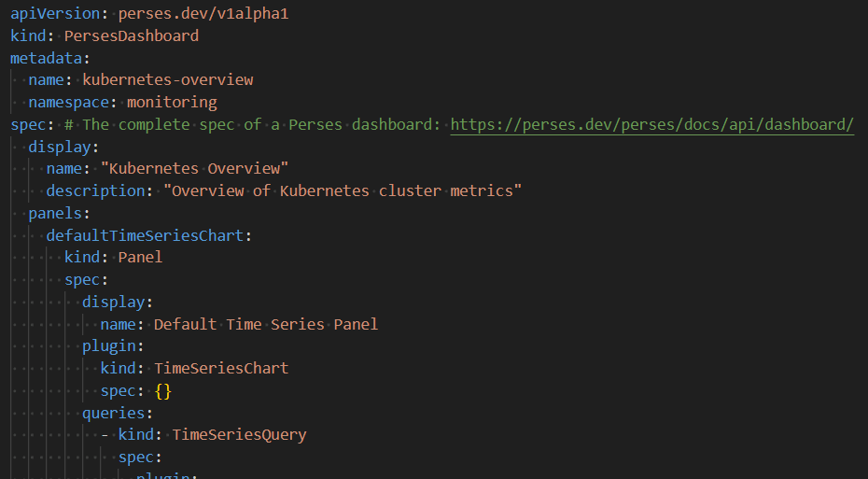The height and width of the screenshot is (479, 868).
Task: Click the "Kubernetes Overview" display name string
Action: coord(194,168)
